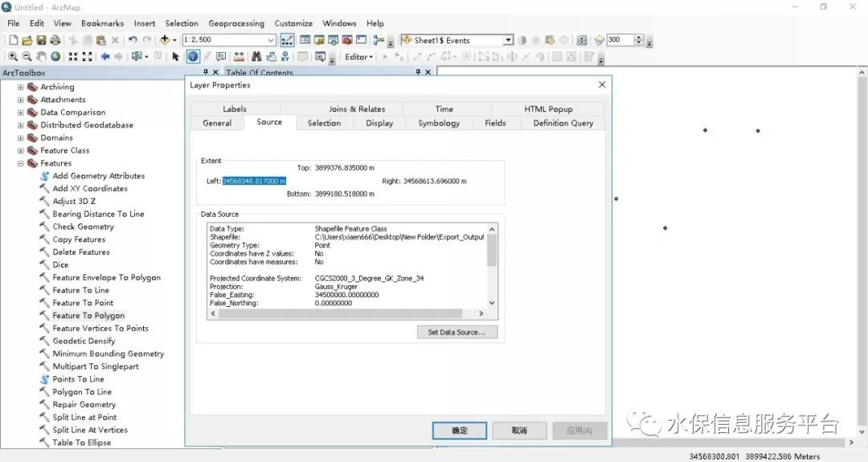Viewport: 868px width, 462px height.
Task: Click Data Source scroll down arrow
Action: 492,303
